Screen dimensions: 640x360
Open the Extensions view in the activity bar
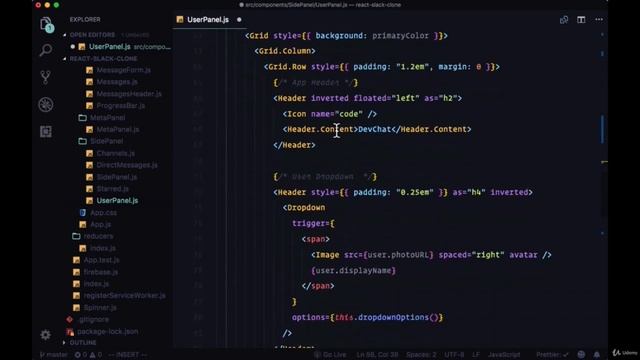point(46,131)
